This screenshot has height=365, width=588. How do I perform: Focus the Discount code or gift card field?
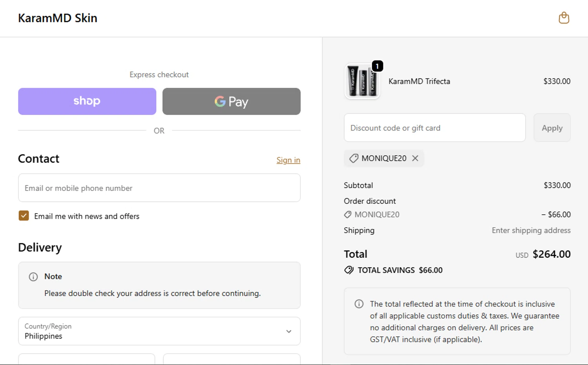[435, 128]
